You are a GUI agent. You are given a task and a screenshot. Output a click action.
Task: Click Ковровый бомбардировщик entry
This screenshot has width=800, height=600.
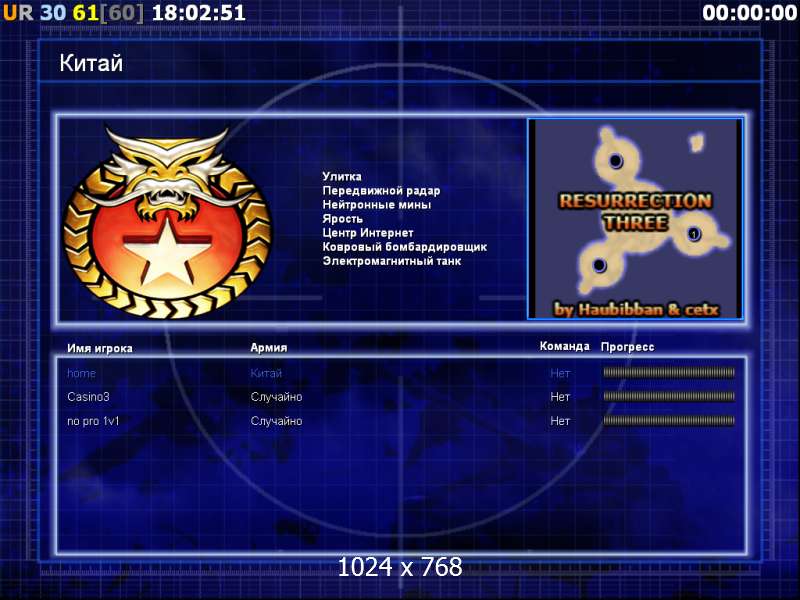point(405,247)
